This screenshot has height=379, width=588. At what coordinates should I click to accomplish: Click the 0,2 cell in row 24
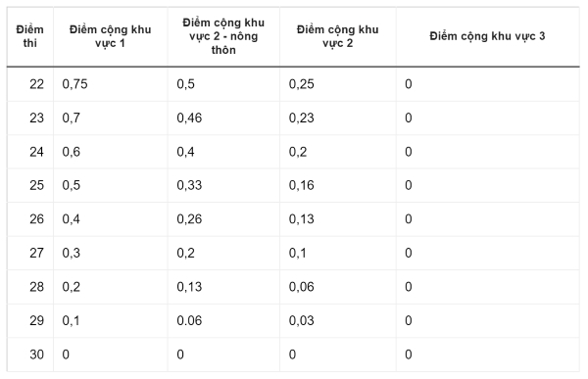pos(337,152)
